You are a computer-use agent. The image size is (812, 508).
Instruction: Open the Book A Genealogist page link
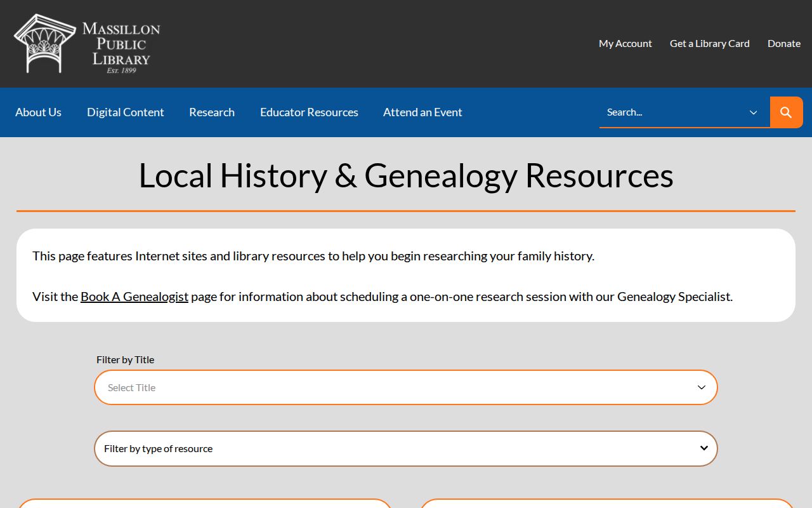(x=134, y=297)
